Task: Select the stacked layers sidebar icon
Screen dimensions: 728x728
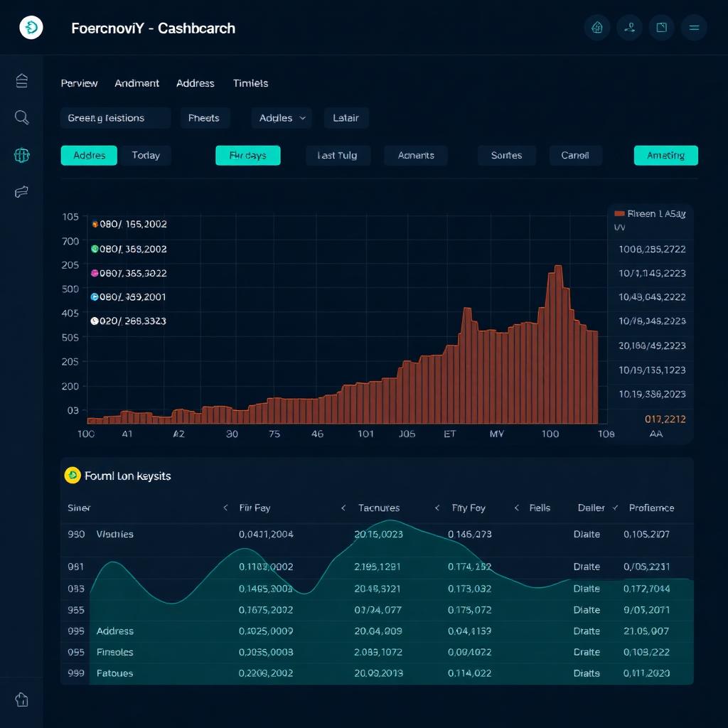Action: [22, 81]
